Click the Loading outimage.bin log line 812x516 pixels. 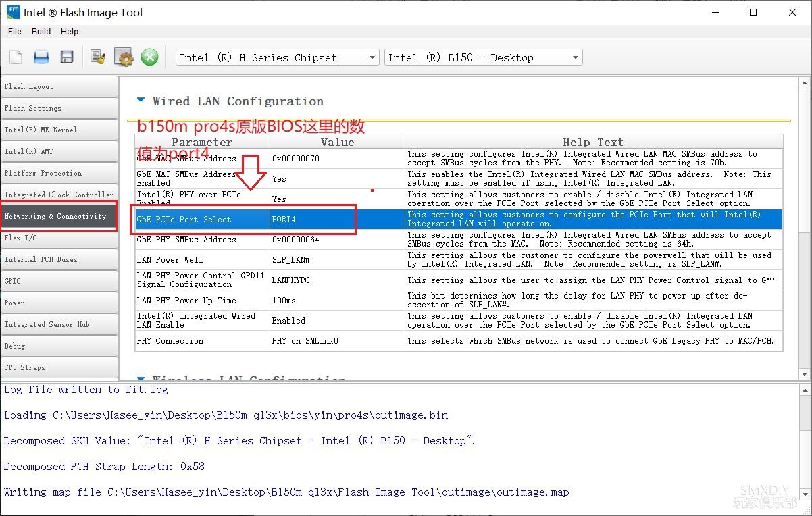(x=226, y=415)
